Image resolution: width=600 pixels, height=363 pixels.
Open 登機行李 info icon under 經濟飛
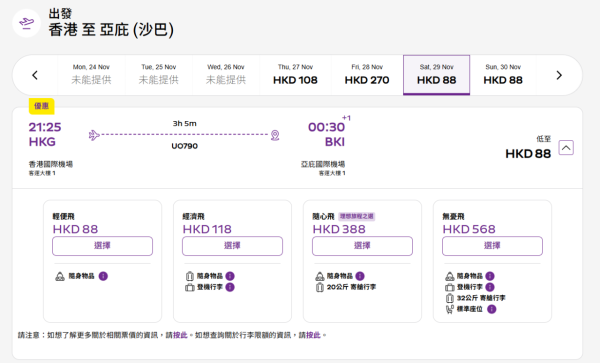(x=230, y=287)
